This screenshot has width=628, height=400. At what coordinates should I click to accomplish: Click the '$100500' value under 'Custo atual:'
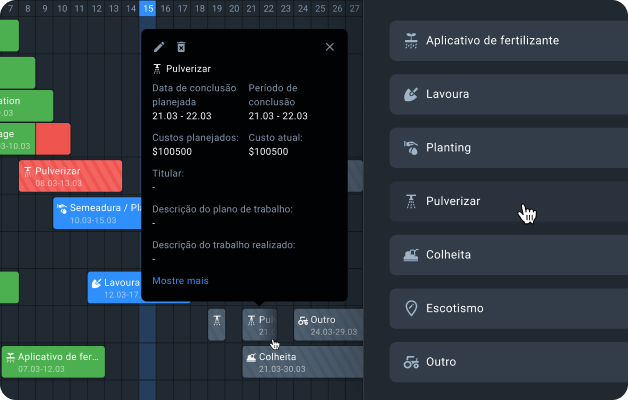pos(268,152)
